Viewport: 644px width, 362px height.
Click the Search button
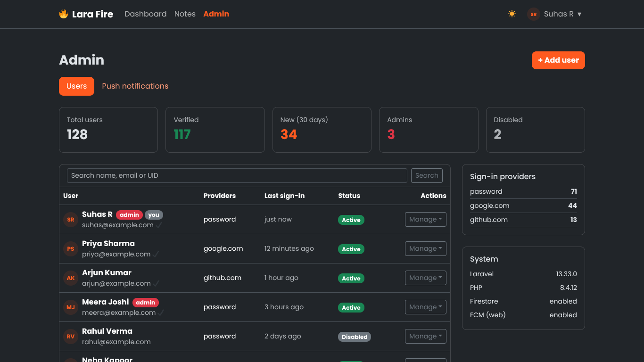click(427, 175)
